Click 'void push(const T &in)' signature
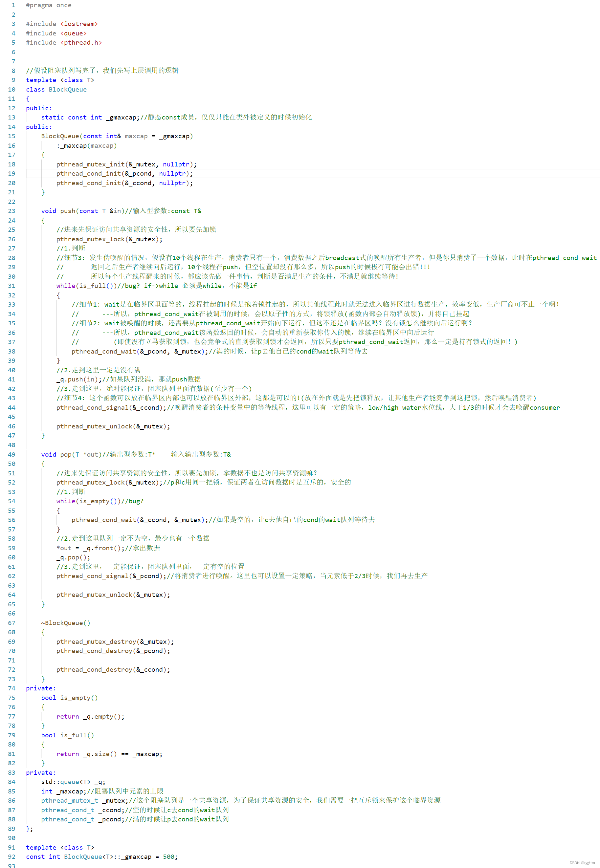This screenshot has width=600, height=868. tap(83, 211)
